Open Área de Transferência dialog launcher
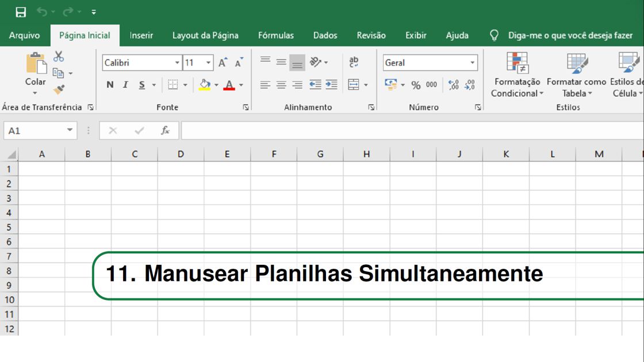The height and width of the screenshot is (362, 644). coord(91,107)
